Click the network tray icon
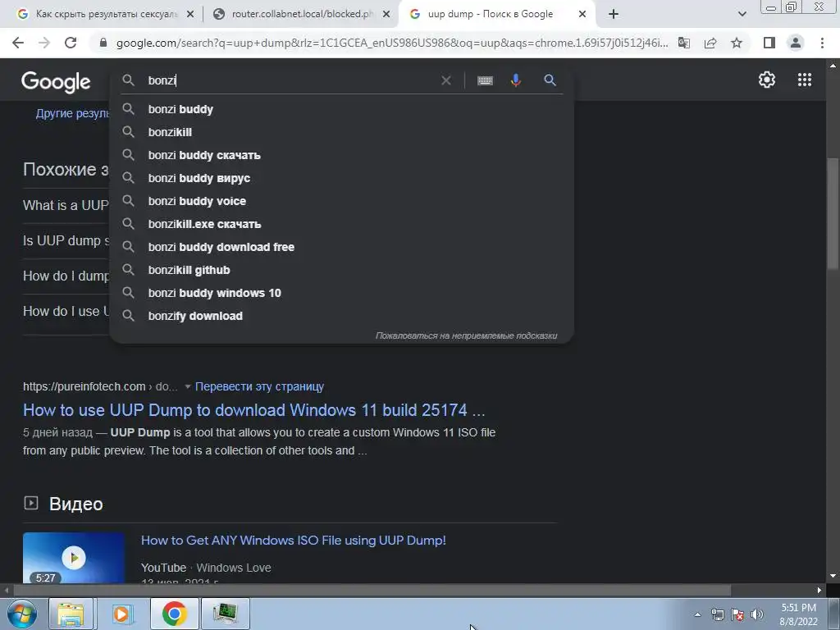The height and width of the screenshot is (630, 840). 717,614
